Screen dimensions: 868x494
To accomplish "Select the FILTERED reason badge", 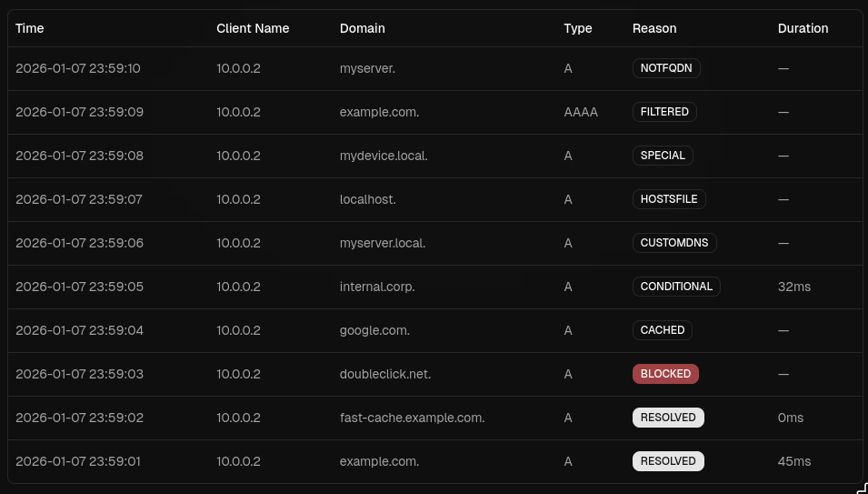I will pyautogui.click(x=664, y=112).
